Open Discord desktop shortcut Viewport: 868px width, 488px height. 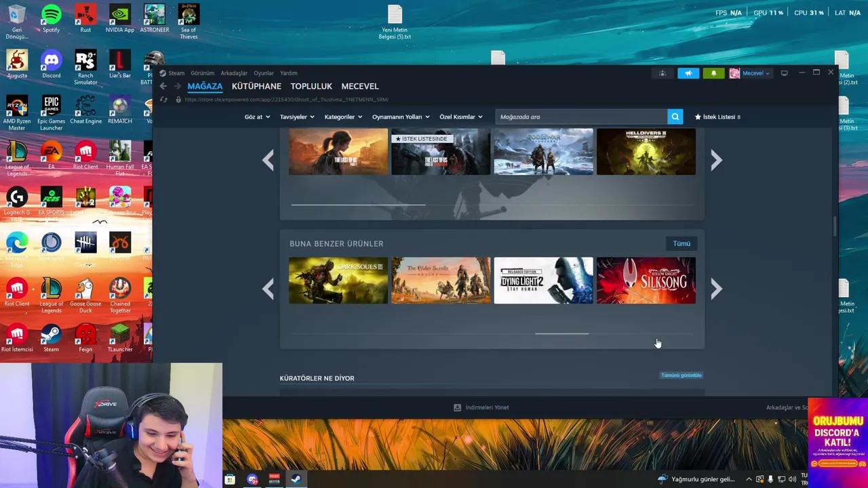[x=51, y=64]
